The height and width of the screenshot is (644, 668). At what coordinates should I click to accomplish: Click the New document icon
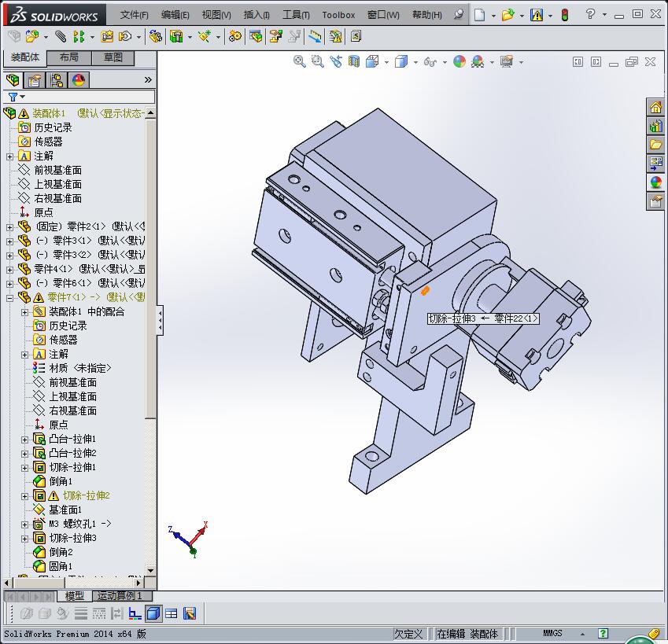[480, 15]
